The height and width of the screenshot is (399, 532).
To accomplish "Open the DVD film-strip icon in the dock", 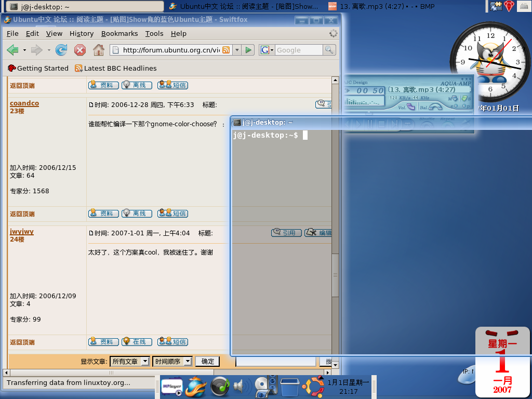I will click(x=267, y=387).
